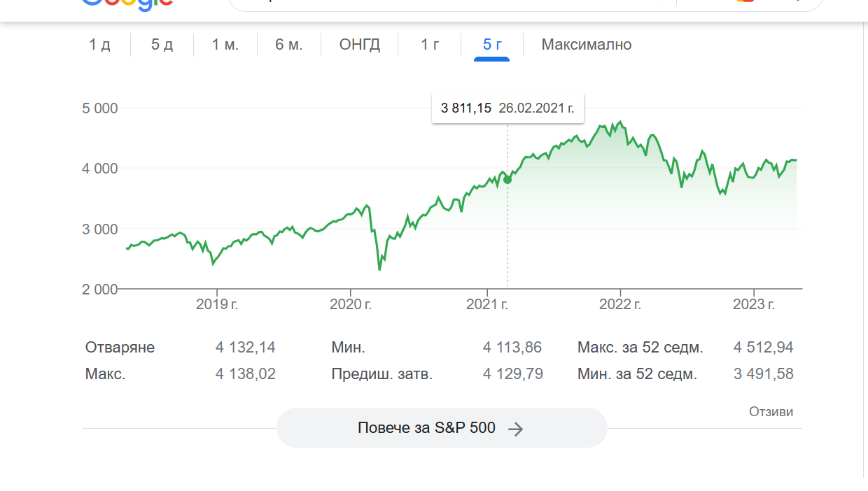Select the 5 д time range
This screenshot has height=491, width=868.
coord(162,45)
